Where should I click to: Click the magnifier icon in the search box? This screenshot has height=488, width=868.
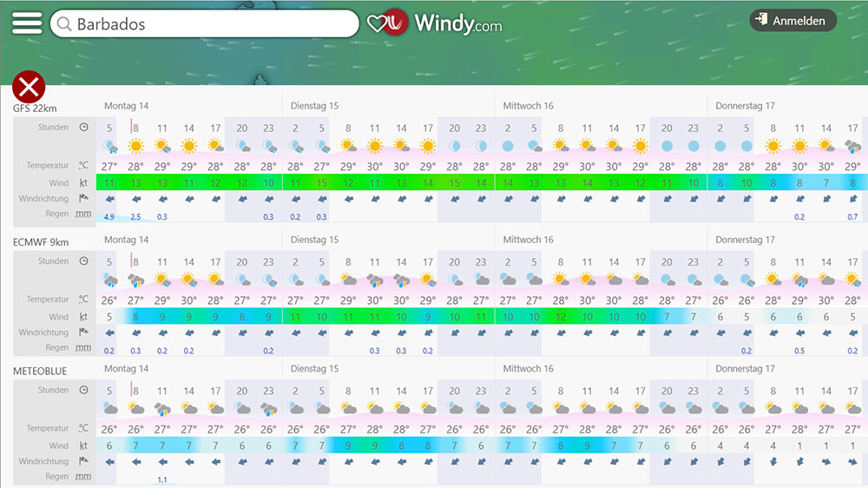click(x=62, y=24)
